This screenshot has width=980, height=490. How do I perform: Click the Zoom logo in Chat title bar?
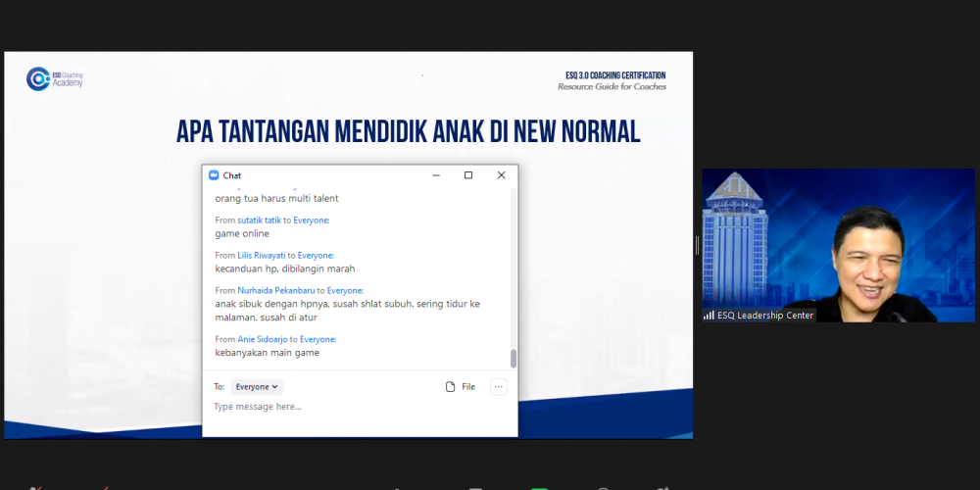click(214, 175)
